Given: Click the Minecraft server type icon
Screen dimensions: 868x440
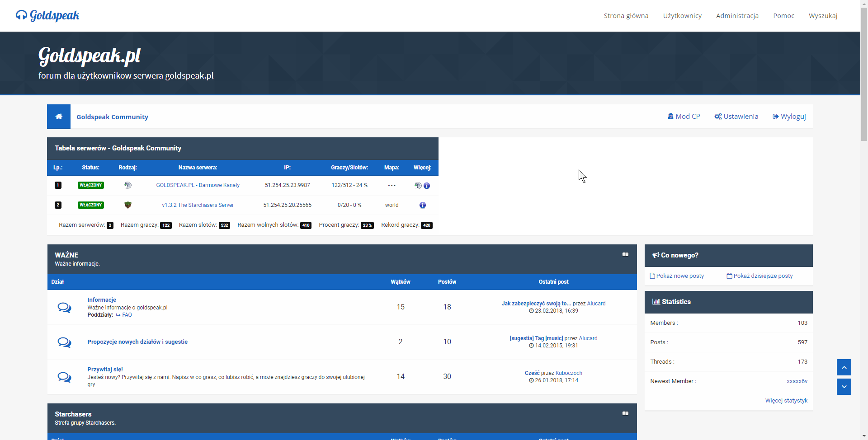Looking at the screenshot, I should (x=128, y=205).
